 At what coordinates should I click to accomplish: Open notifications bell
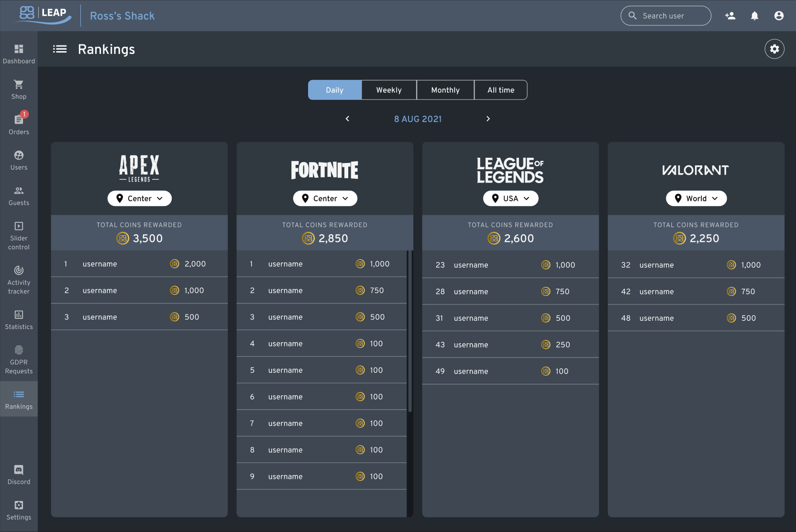tap(754, 15)
